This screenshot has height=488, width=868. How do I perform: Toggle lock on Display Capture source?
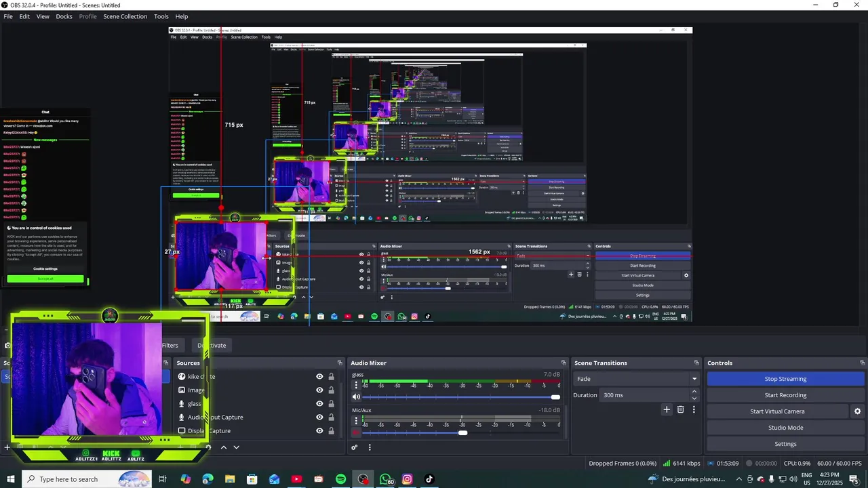coord(331,431)
